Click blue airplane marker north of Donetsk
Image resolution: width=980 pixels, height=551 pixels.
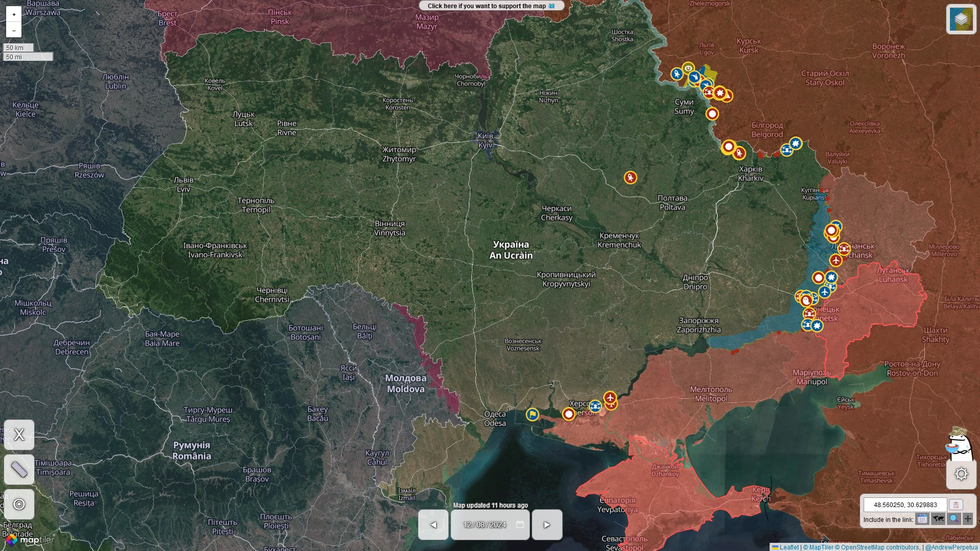pos(824,292)
